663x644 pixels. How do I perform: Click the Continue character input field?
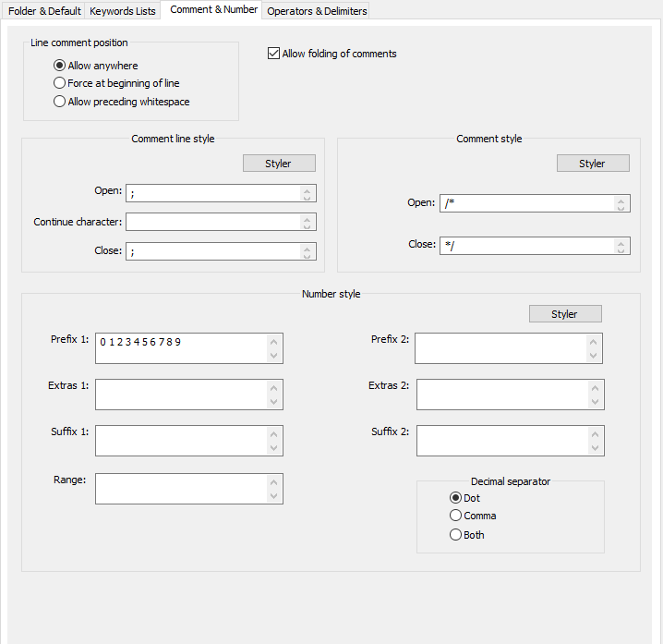[212, 222]
